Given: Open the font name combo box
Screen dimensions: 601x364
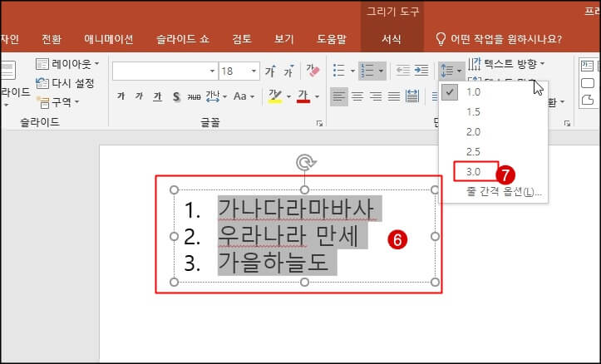Looking at the screenshot, I should [165, 71].
